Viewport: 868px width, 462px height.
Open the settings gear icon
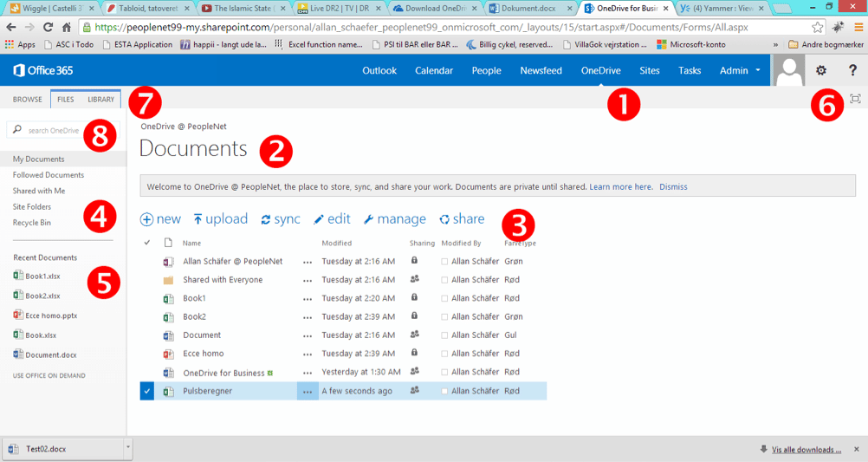[821, 70]
